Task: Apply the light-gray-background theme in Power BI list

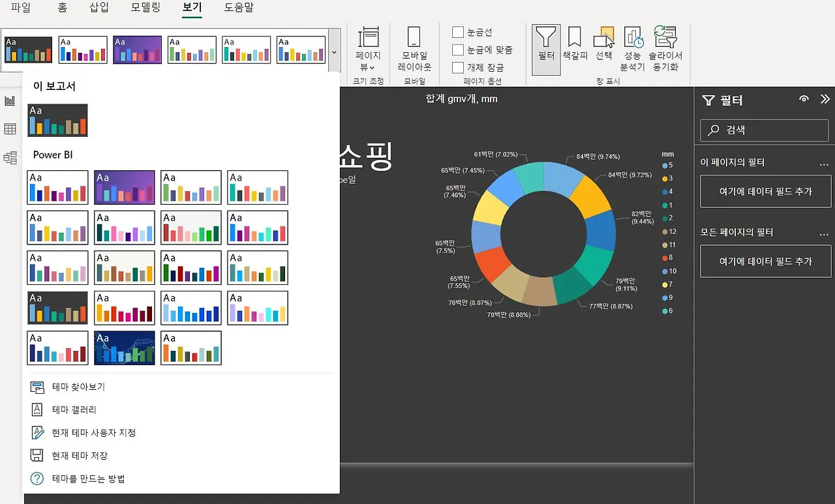Action: [191, 228]
